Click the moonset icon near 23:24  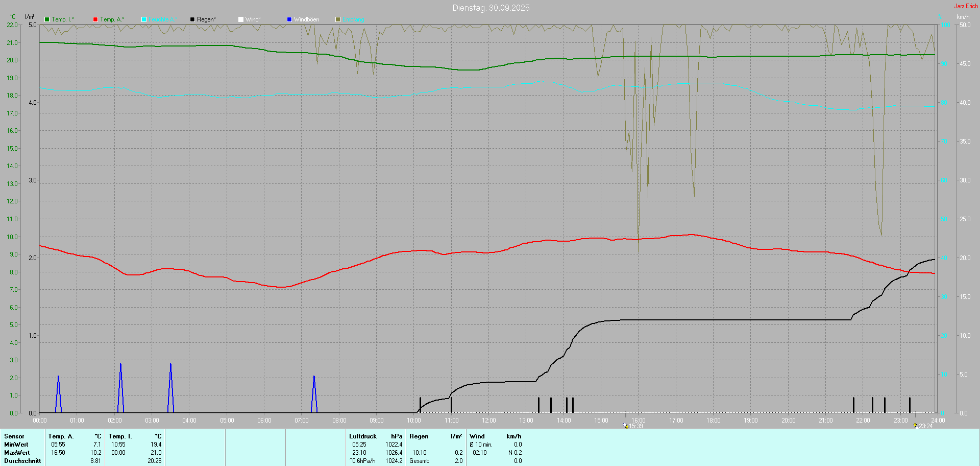coord(915,425)
